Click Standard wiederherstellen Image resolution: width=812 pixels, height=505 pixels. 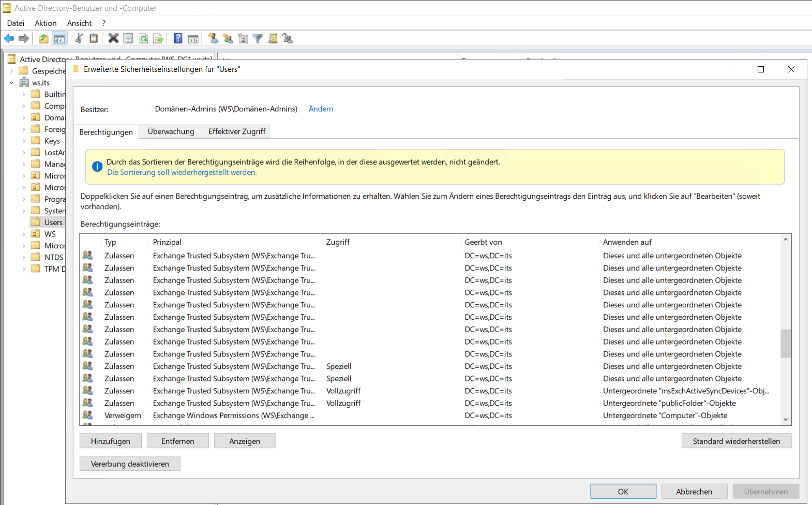(x=736, y=441)
